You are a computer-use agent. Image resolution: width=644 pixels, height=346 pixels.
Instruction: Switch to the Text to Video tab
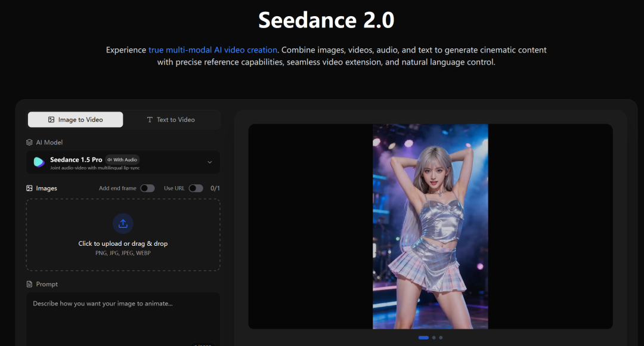[x=171, y=119]
